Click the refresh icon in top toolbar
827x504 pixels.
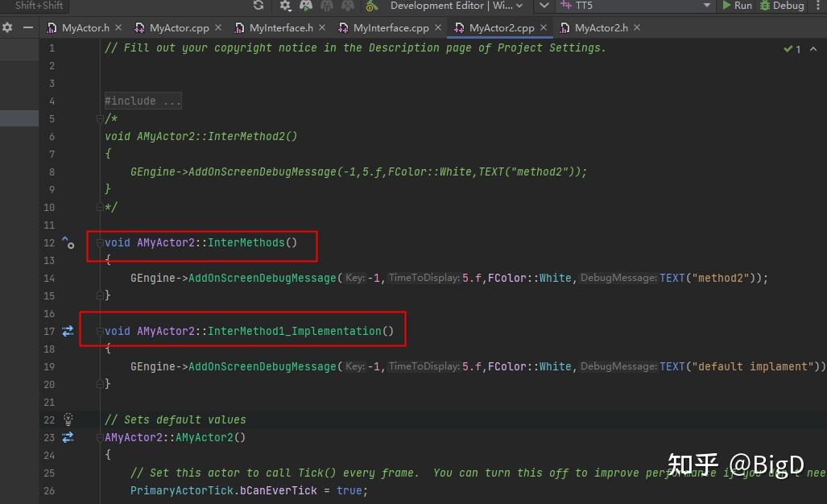click(x=258, y=6)
